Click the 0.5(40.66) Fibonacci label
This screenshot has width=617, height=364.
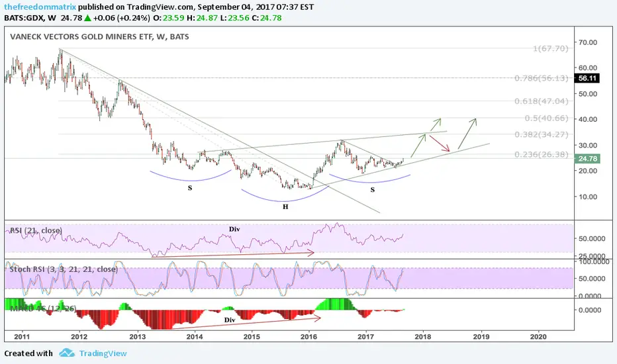coord(547,118)
